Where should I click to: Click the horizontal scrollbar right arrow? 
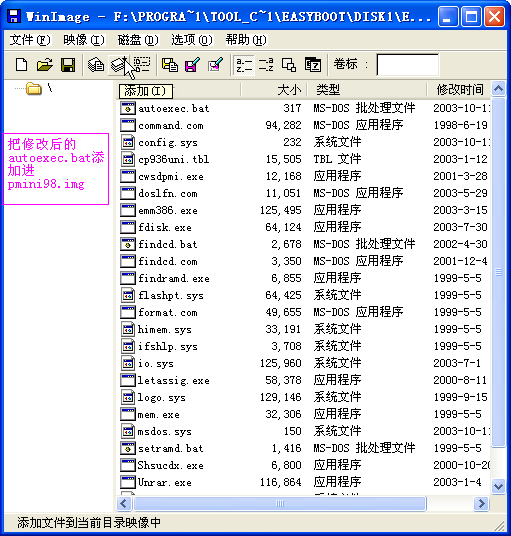[x=482, y=504]
